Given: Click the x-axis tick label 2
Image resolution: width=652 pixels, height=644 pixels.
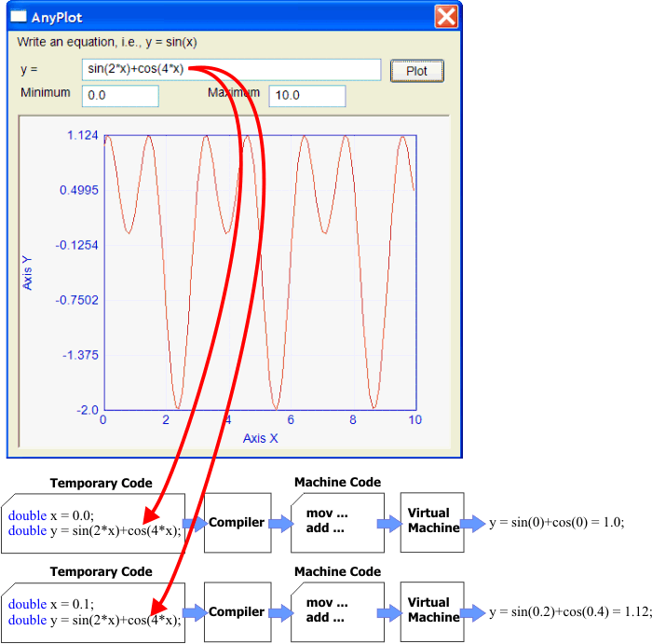Looking at the screenshot, I should [166, 419].
